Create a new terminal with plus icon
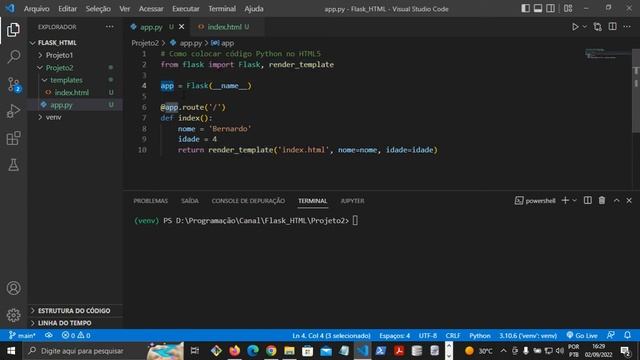Image resolution: width=640 pixels, height=360 pixels. (565, 200)
